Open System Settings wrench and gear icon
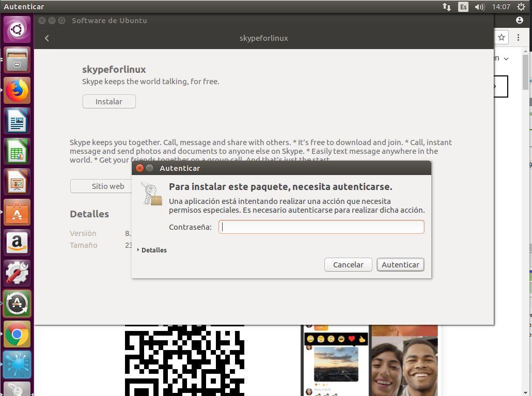Image resolution: width=532 pixels, height=396 pixels. [17, 273]
